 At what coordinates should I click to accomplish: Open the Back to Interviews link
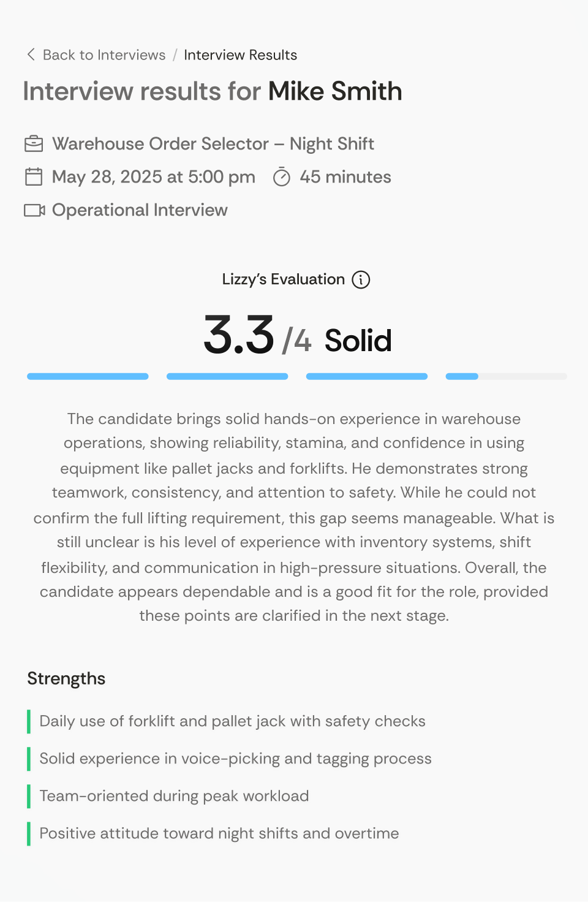103,55
